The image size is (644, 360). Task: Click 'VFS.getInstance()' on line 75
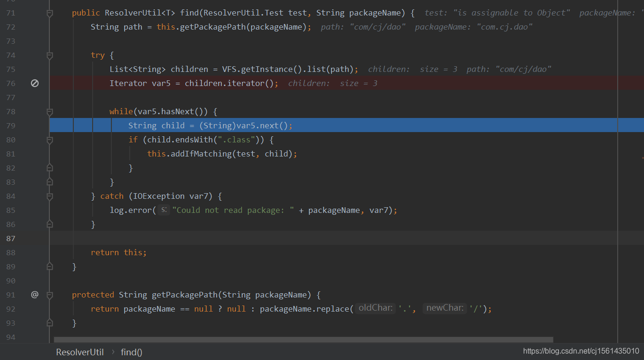(x=262, y=69)
